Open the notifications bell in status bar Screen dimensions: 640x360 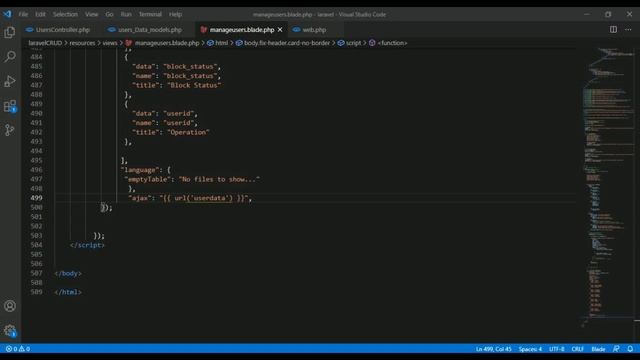tap(630, 349)
